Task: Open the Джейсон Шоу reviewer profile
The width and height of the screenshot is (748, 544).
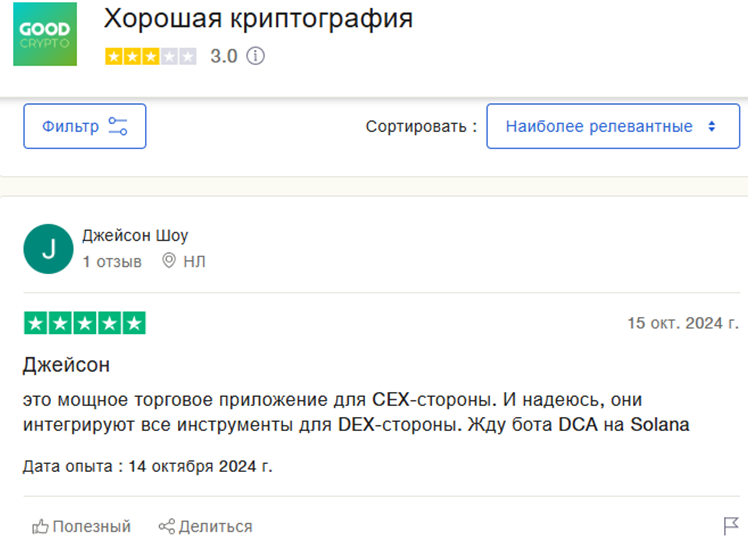Action: (x=135, y=235)
